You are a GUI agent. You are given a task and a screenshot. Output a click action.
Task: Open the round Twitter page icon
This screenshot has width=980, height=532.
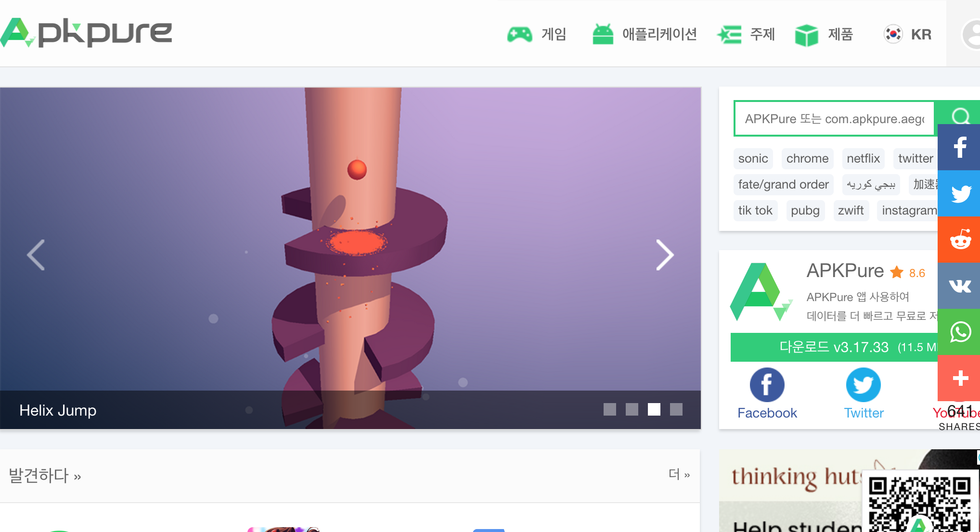(x=863, y=385)
